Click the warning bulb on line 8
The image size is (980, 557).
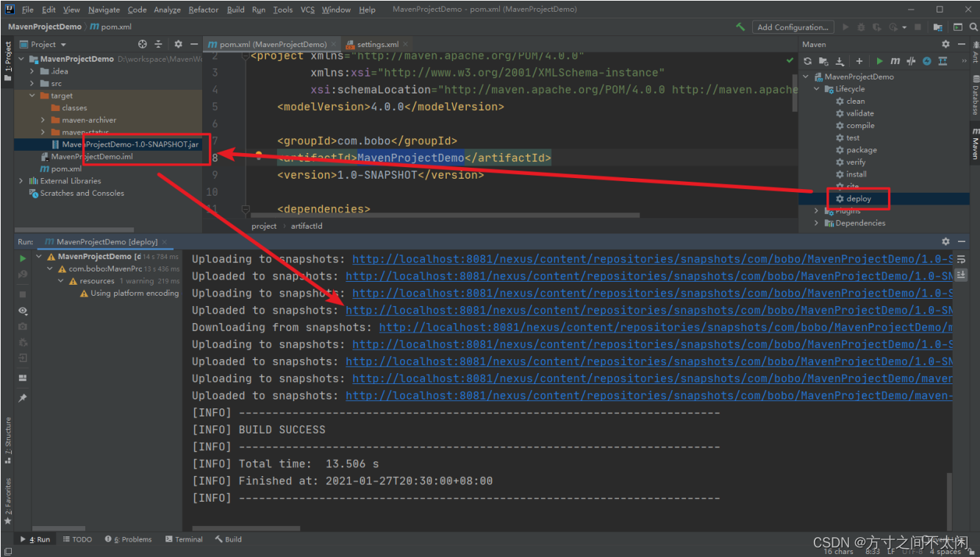(x=259, y=156)
